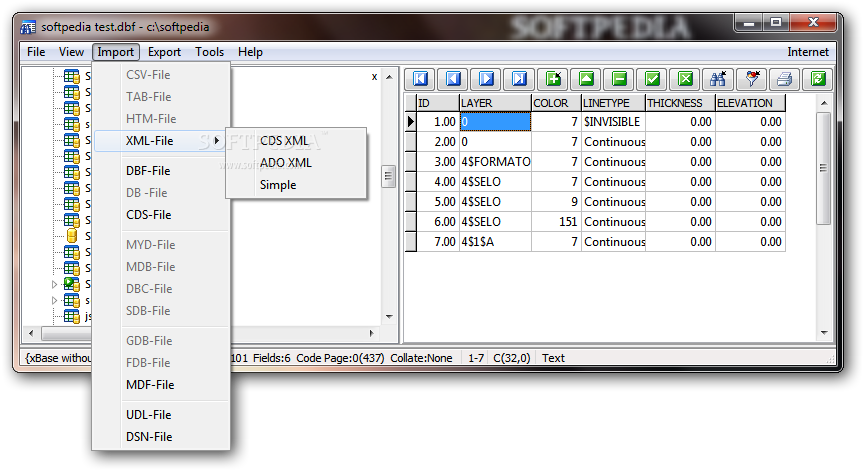This screenshot has height=471, width=864.
Task: Add a new record with the green plus
Action: click(x=553, y=79)
